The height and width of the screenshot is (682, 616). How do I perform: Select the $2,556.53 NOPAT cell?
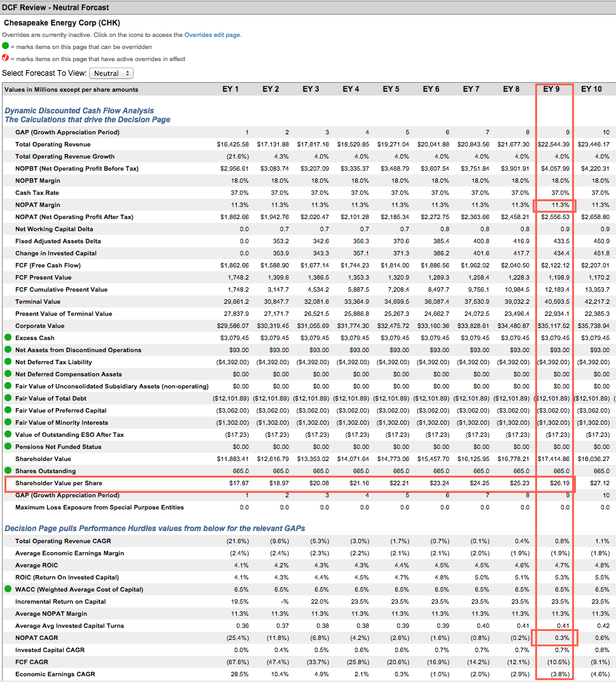[555, 217]
